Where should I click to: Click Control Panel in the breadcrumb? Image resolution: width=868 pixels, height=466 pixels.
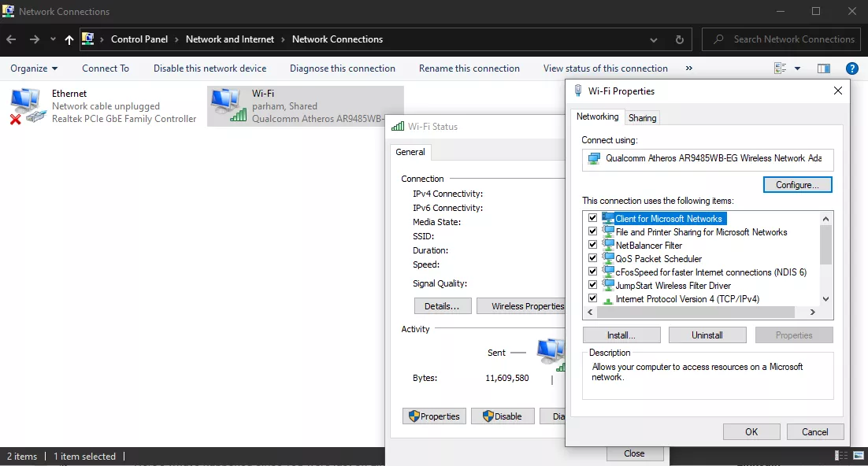[x=139, y=39]
